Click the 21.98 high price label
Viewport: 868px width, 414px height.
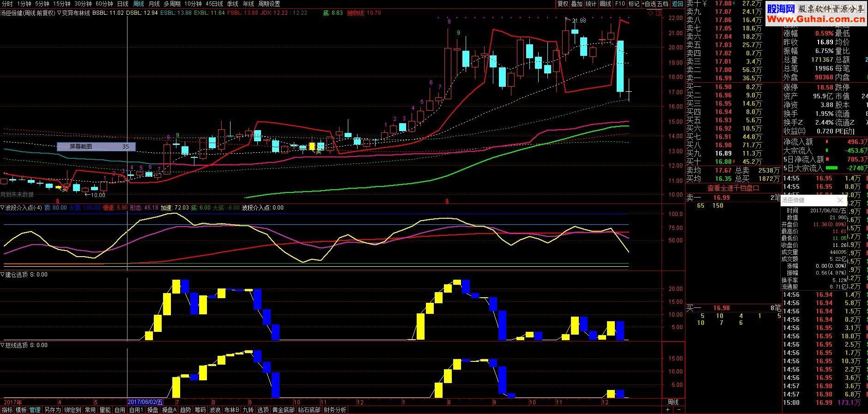click(x=579, y=21)
